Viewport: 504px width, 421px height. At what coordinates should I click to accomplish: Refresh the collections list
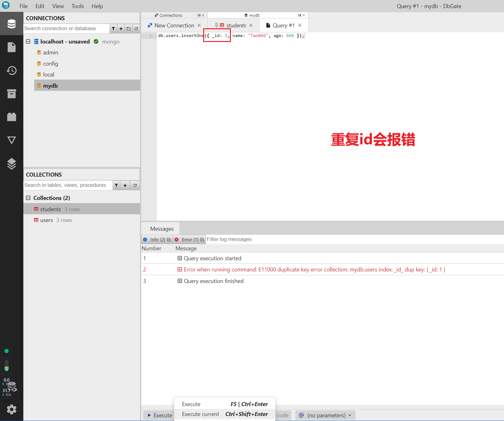pos(135,185)
